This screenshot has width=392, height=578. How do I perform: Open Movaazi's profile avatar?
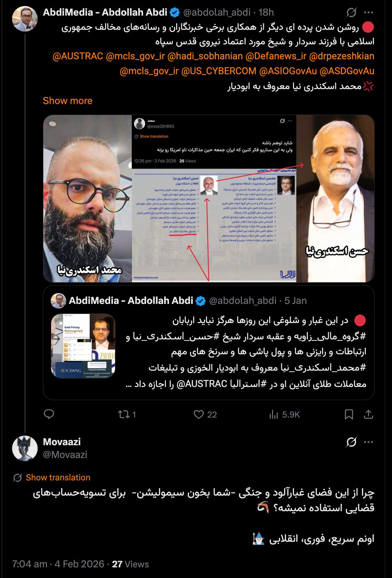pos(25,448)
